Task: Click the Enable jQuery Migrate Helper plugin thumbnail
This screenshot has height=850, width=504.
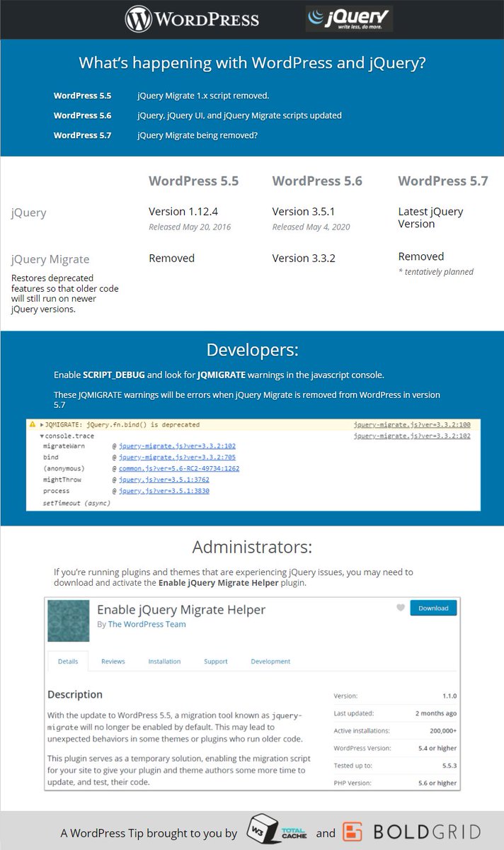Action: tap(69, 621)
